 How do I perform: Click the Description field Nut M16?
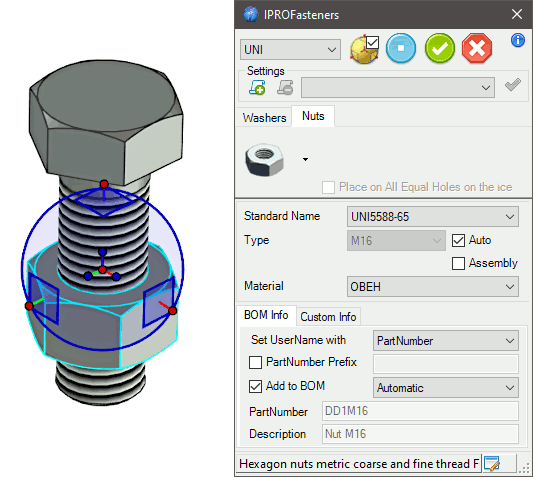(420, 434)
